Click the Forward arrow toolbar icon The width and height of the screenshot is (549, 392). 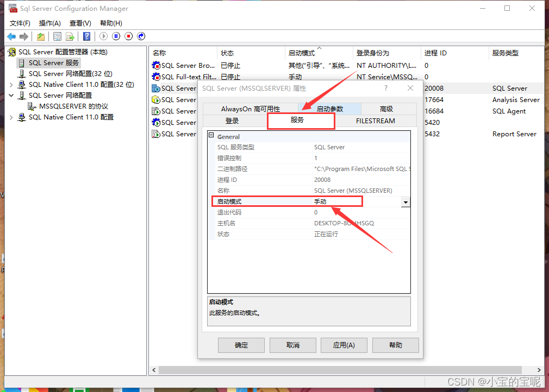[24, 36]
